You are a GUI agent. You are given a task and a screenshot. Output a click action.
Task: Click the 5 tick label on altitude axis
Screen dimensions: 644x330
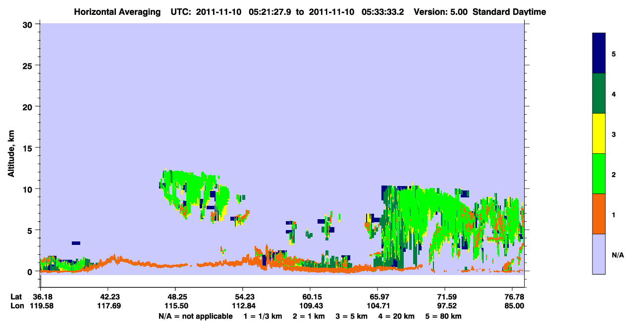coord(31,230)
